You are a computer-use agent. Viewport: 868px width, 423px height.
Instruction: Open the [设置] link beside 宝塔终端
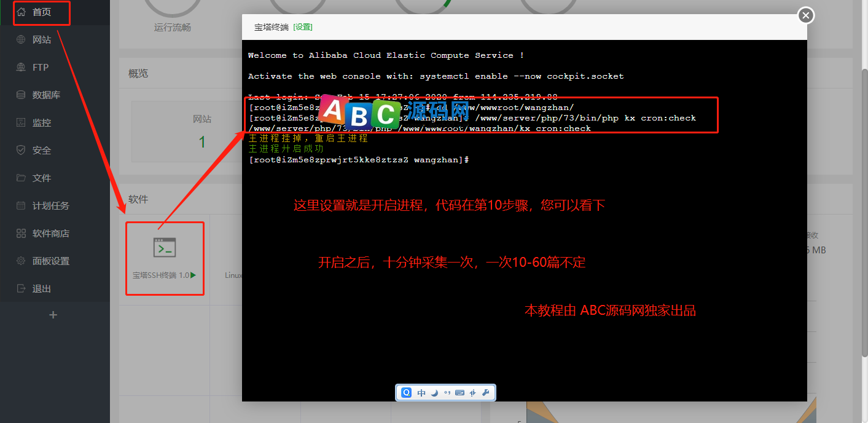click(x=303, y=27)
